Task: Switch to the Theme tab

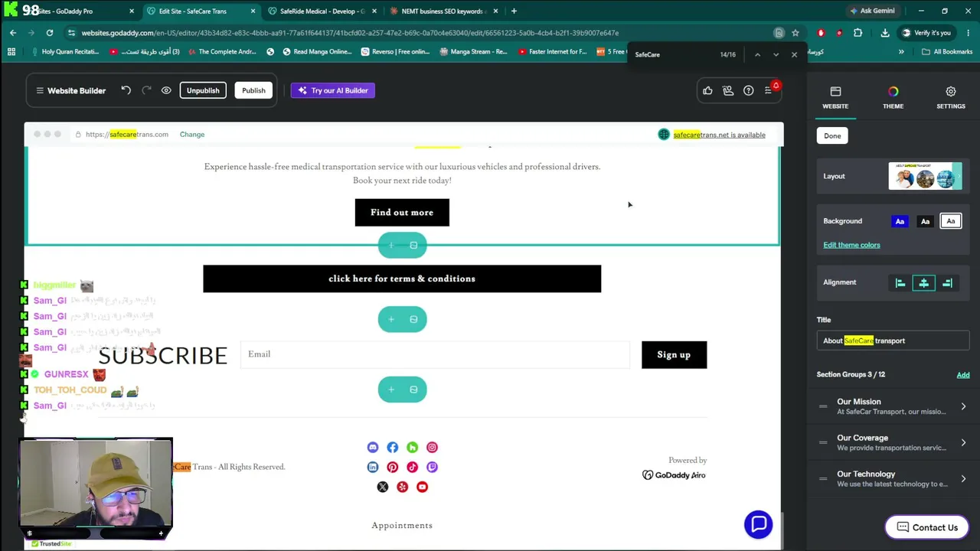Action: pos(893,98)
